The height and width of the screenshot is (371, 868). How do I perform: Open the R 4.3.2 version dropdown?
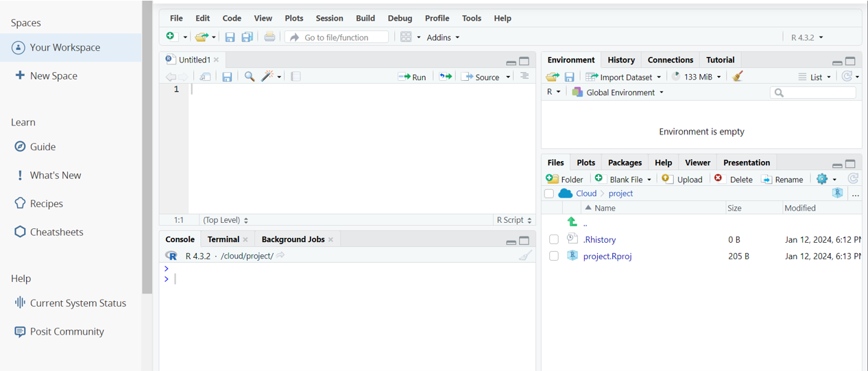[x=807, y=37]
